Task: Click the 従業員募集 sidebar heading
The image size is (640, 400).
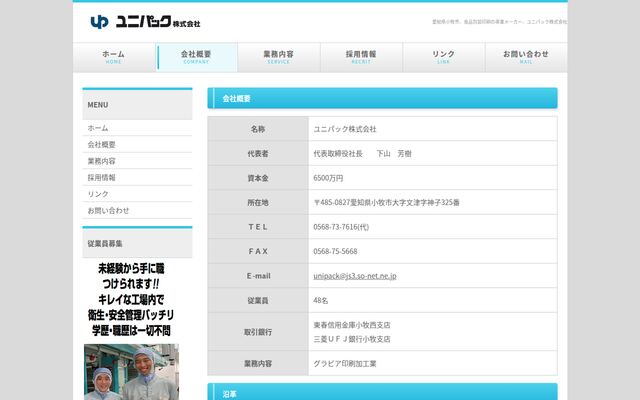Action: [x=137, y=243]
